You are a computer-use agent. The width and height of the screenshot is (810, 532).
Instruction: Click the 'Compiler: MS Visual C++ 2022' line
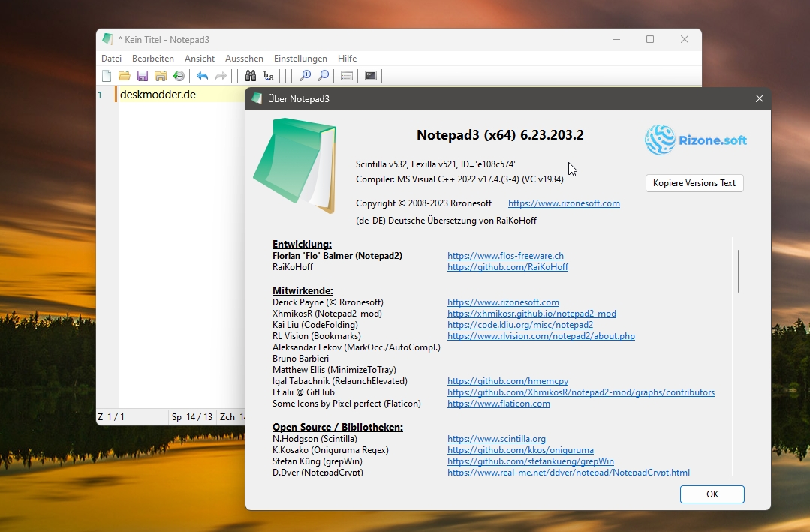(459, 179)
